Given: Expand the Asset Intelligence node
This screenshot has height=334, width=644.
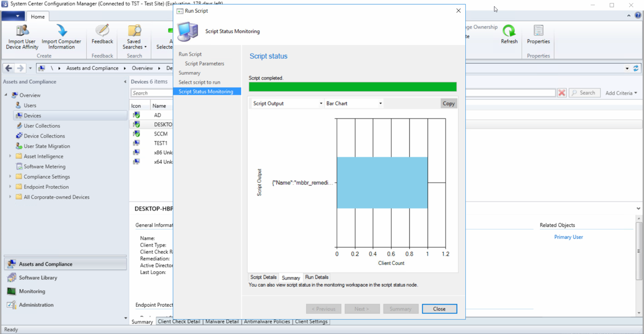Looking at the screenshot, I should tap(10, 156).
